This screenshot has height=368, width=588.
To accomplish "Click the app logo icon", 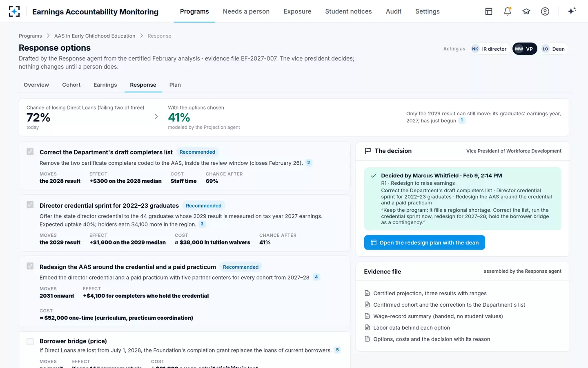I will 14,11.
